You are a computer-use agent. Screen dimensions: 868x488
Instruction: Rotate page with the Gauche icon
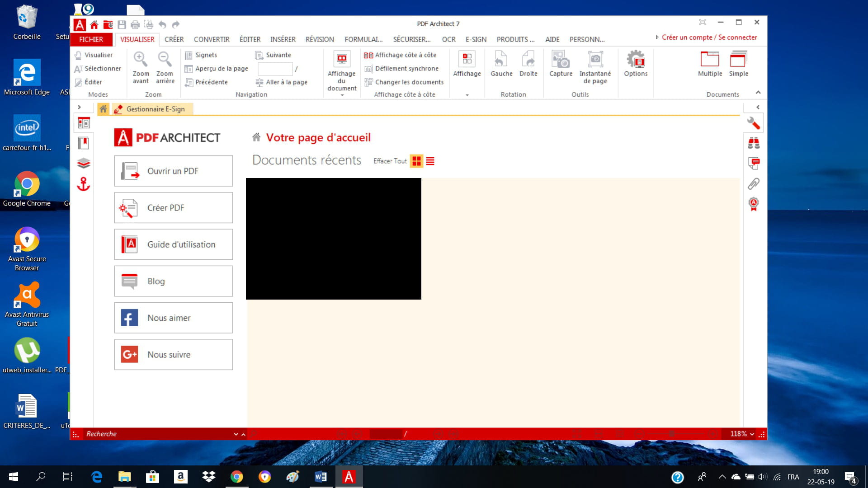[501, 59]
